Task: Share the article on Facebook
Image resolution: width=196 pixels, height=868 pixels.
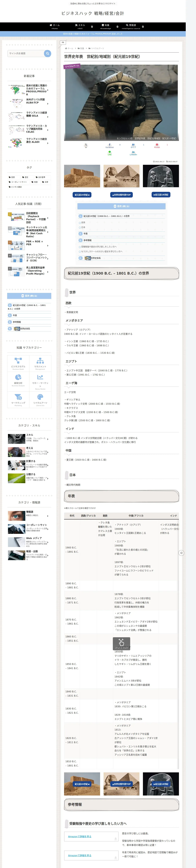Action: tap(109, 146)
